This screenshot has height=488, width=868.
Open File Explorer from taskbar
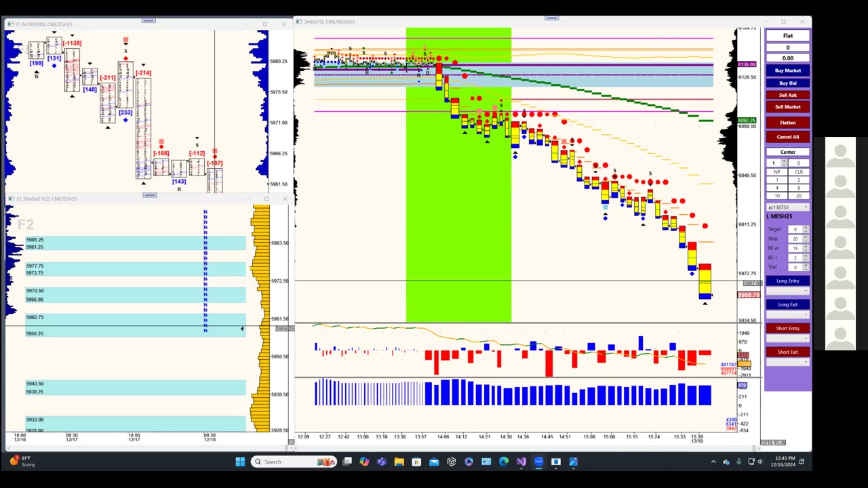click(x=399, y=462)
